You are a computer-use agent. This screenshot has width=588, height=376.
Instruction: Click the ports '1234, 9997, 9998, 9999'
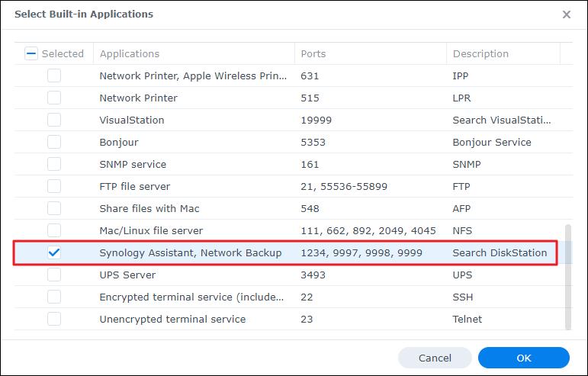(361, 253)
